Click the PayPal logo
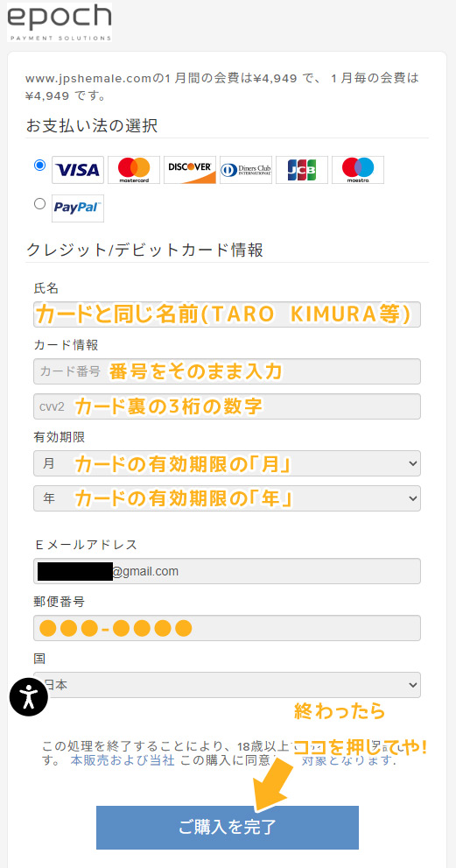Image resolution: width=456 pixels, height=868 pixels. [x=78, y=208]
